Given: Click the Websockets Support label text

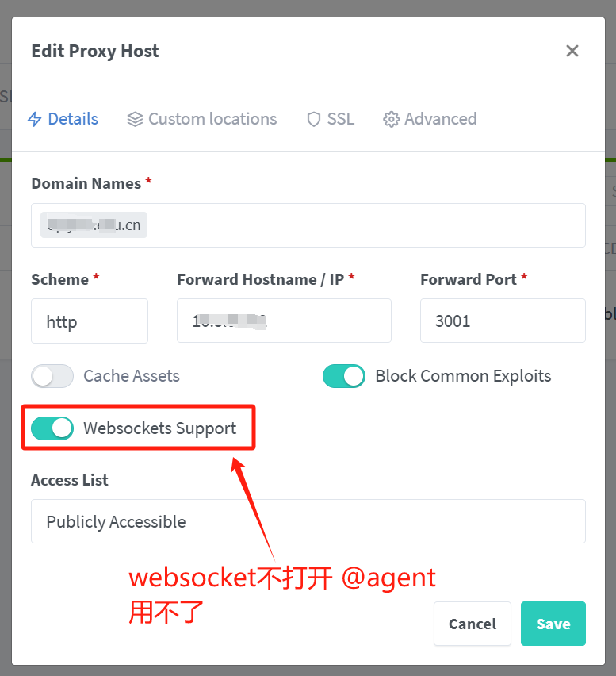Looking at the screenshot, I should coord(160,428).
